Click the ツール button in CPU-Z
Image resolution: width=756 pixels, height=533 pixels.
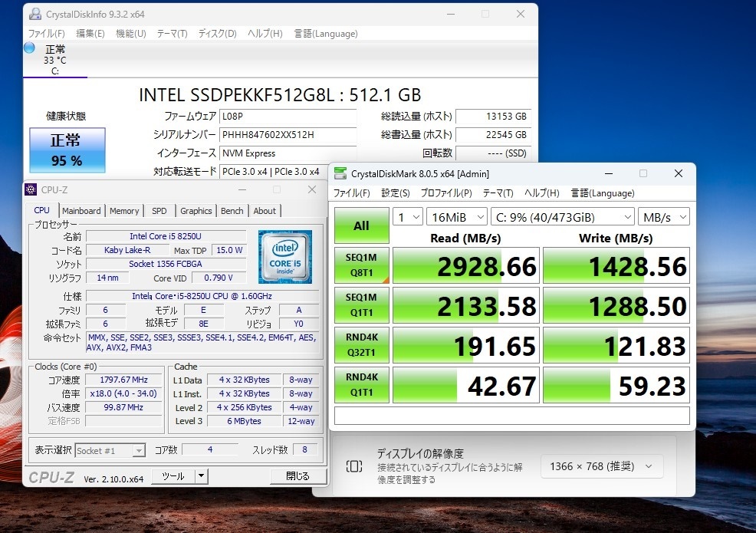[x=173, y=476]
